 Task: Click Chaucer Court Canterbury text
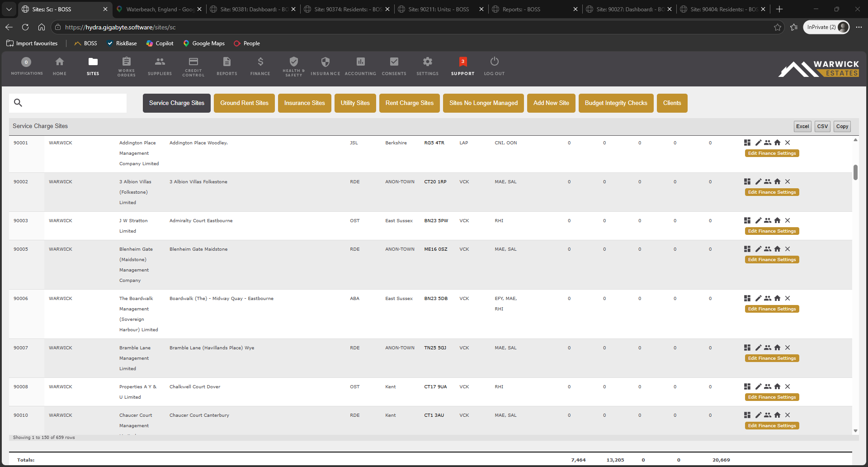(x=199, y=415)
